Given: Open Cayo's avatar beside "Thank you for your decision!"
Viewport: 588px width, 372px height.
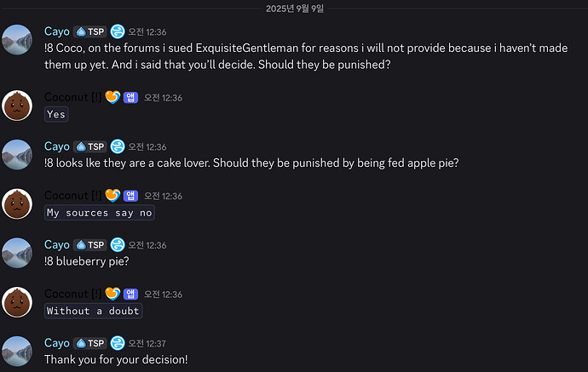Looking at the screenshot, I should [17, 351].
